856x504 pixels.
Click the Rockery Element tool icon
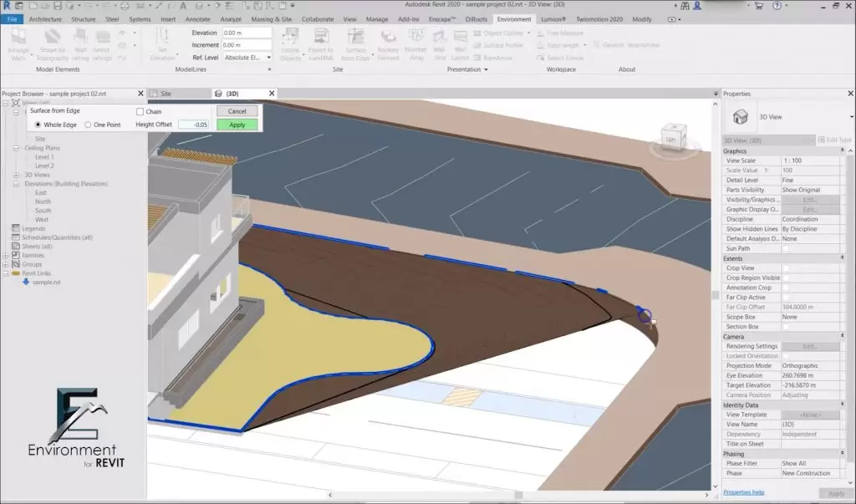click(388, 38)
